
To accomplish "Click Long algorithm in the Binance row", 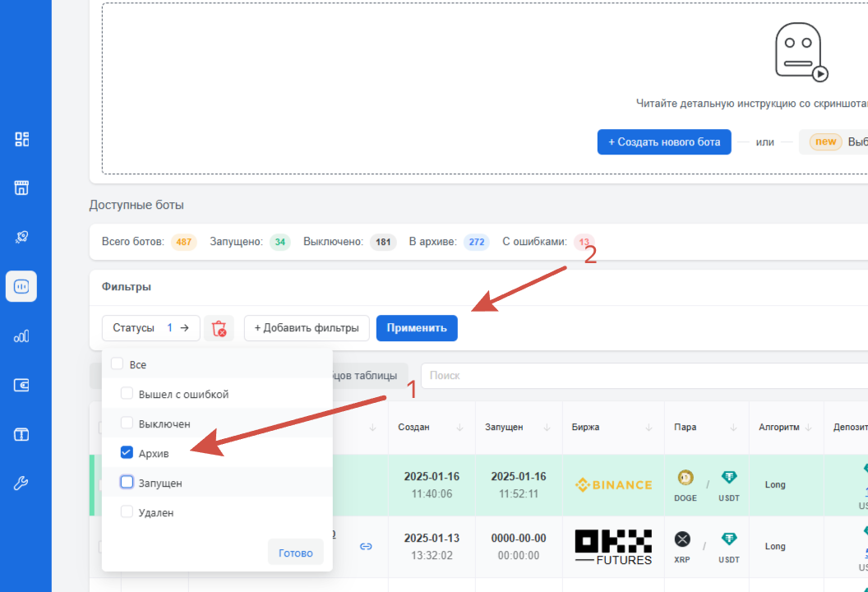I will (x=775, y=484).
